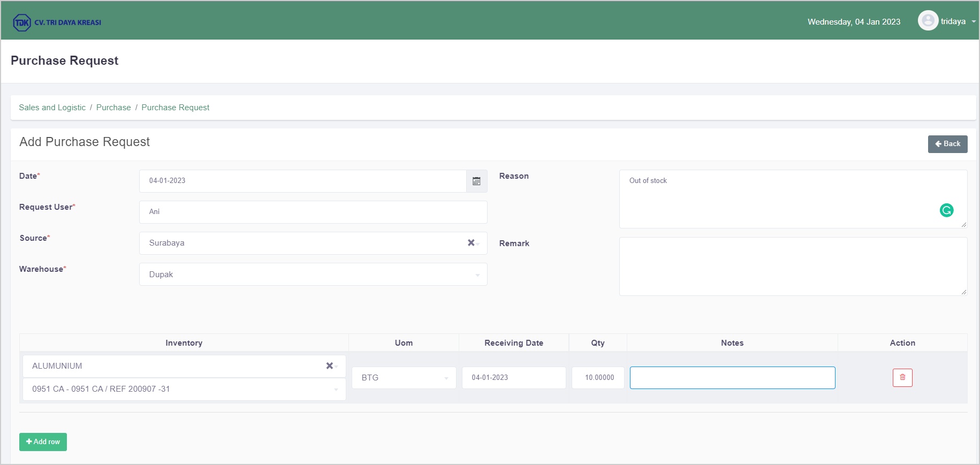Expand the Warehouse Dupak dropdown
The height and width of the screenshot is (465, 980).
(x=477, y=275)
